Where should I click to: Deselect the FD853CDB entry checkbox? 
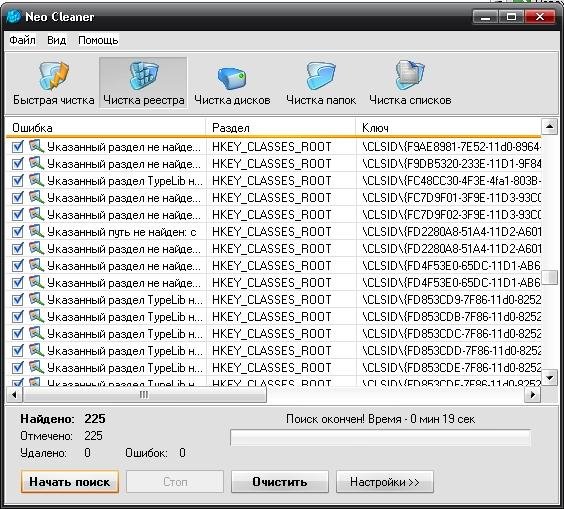[18, 317]
